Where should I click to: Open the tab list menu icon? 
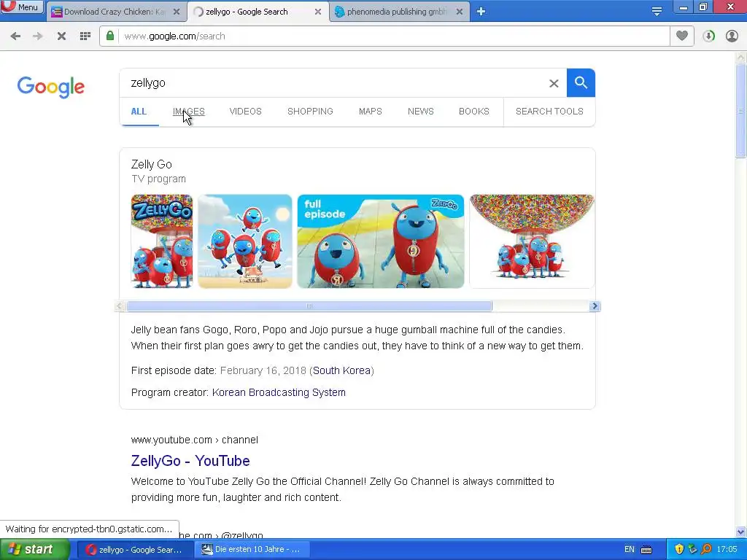point(657,12)
